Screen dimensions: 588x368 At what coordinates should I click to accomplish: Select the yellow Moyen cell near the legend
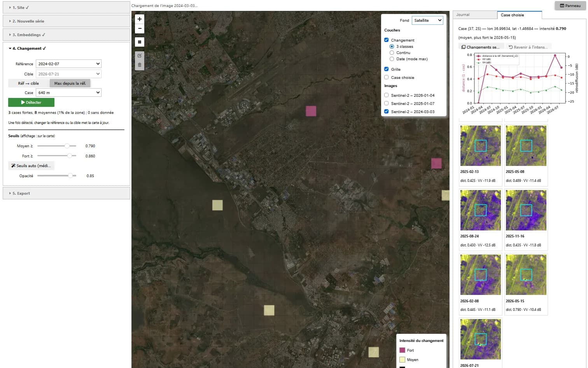pos(374,352)
